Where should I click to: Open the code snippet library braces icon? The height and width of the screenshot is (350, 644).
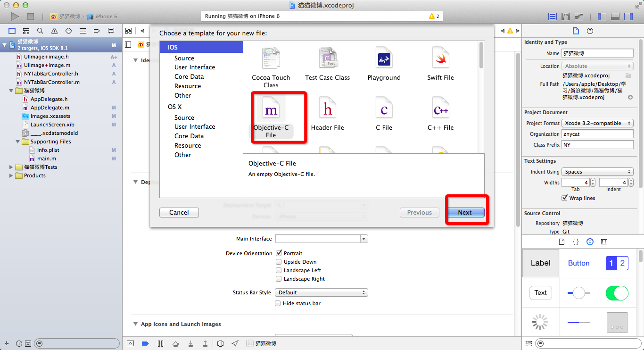pos(576,242)
